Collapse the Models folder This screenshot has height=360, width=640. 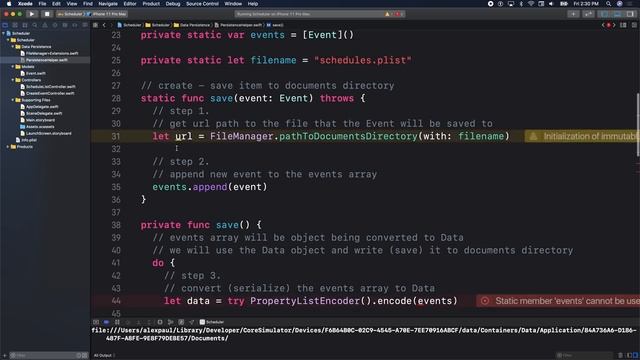pyautogui.click(x=13, y=67)
